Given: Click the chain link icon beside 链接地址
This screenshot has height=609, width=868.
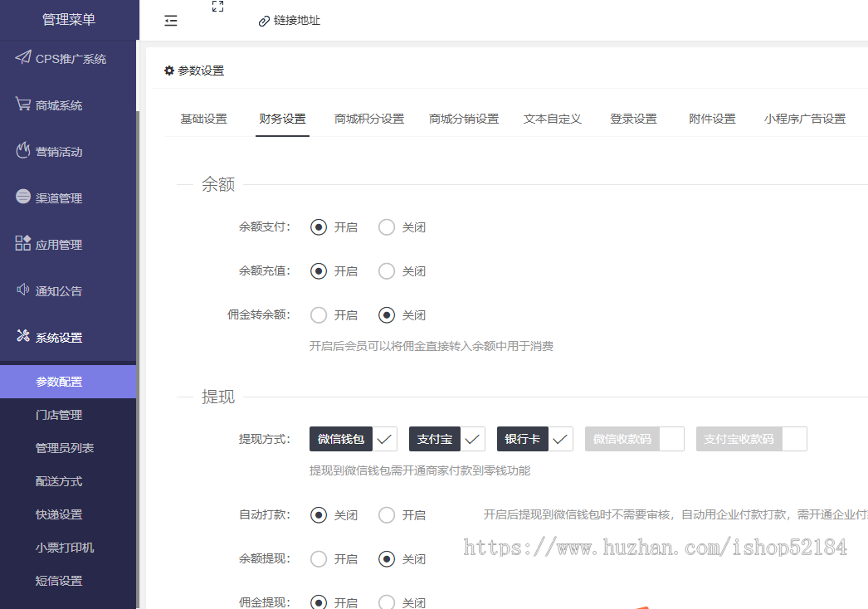Looking at the screenshot, I should 264,22.
